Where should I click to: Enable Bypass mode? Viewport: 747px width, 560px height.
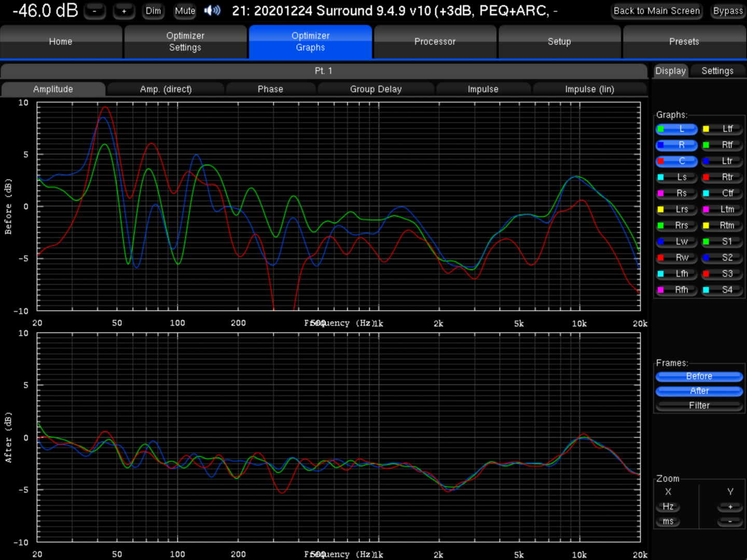[728, 11]
